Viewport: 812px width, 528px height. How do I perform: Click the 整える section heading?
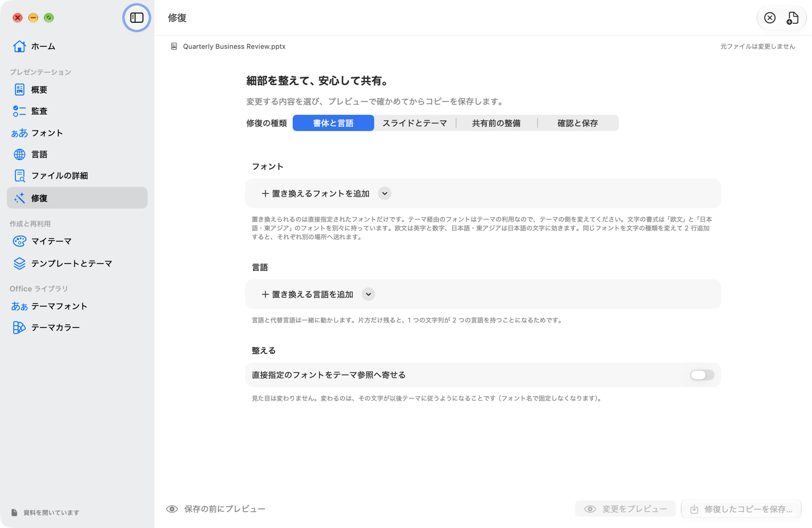click(x=264, y=351)
